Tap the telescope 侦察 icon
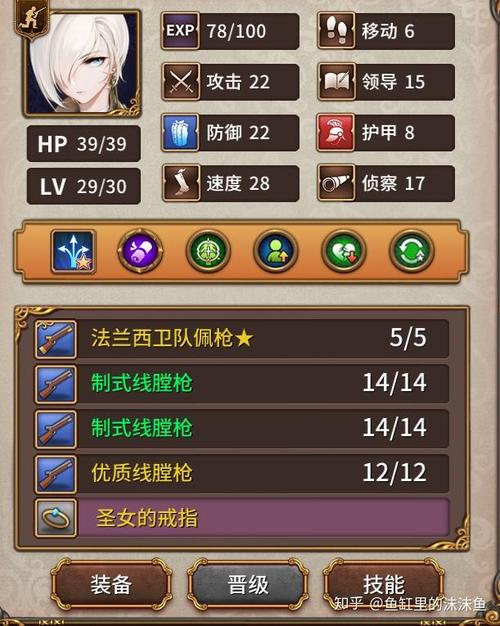This screenshot has height=626, width=500. click(336, 183)
